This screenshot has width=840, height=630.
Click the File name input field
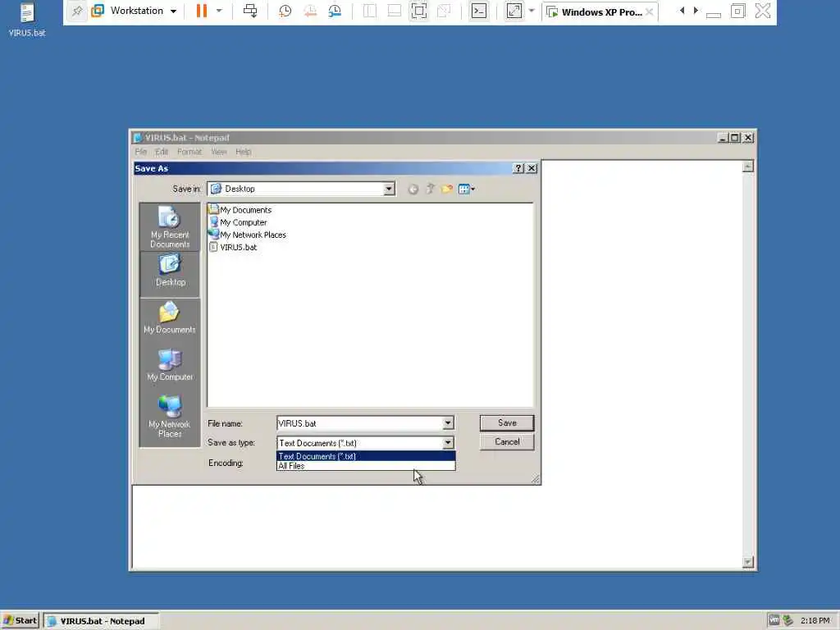360,423
